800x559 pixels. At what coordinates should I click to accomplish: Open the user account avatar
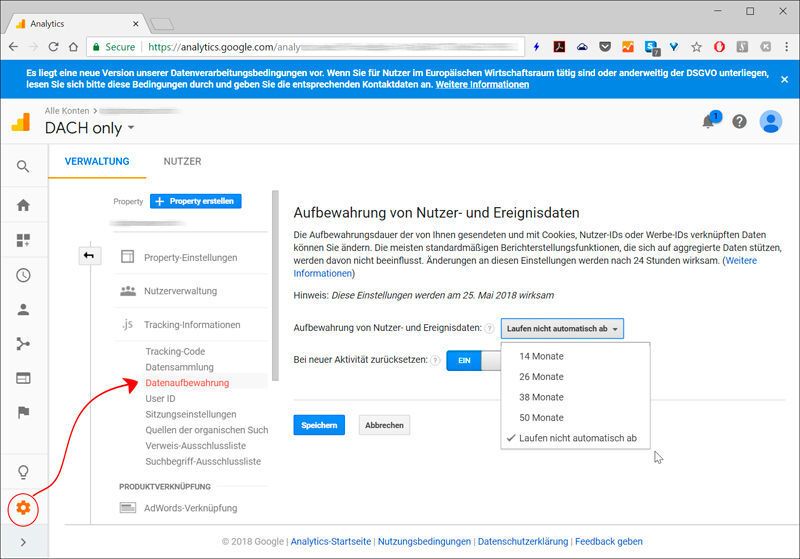click(770, 121)
